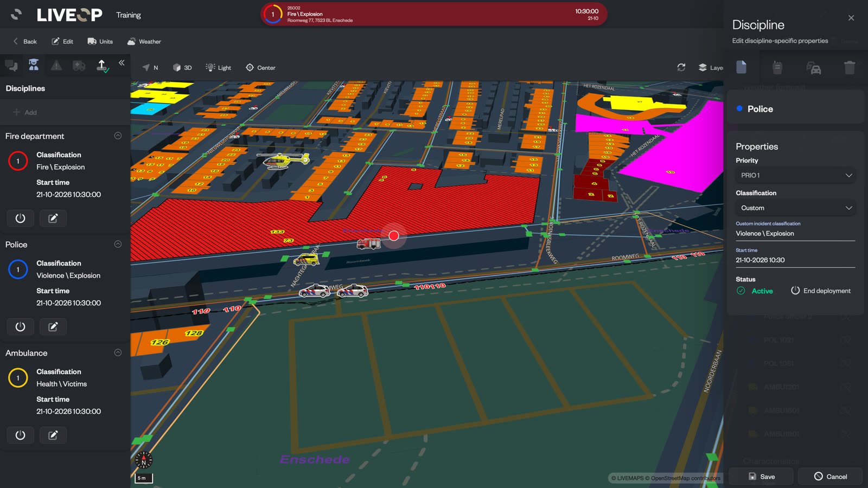Open the Priority PRIO 1 dropdown
The image size is (868, 488).
pyautogui.click(x=795, y=175)
